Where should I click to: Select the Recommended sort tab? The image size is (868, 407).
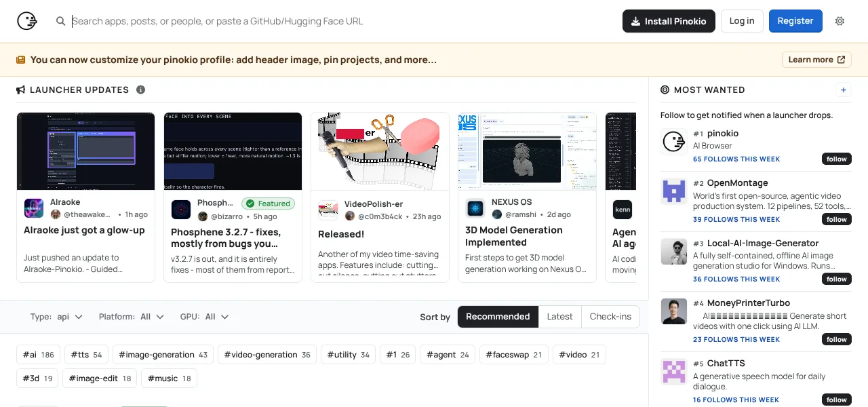click(498, 317)
